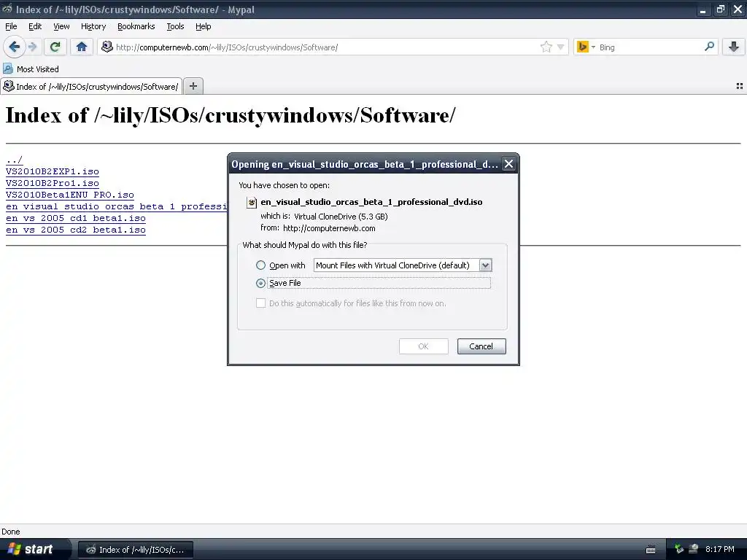
Task: Click the search magnifier icon
Action: 709,47
